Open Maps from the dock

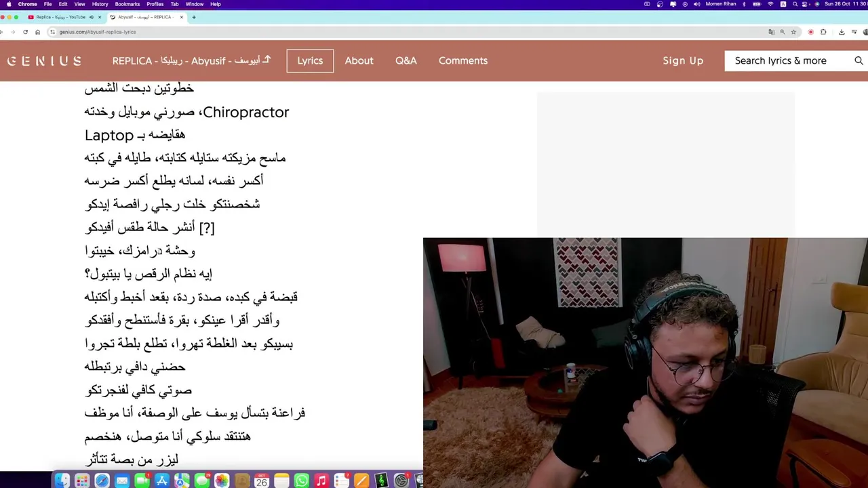click(182, 481)
